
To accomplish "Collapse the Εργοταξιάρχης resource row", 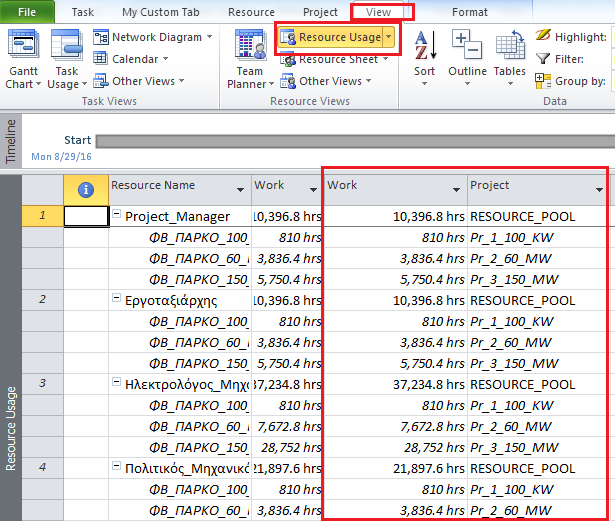I will 116,298.
